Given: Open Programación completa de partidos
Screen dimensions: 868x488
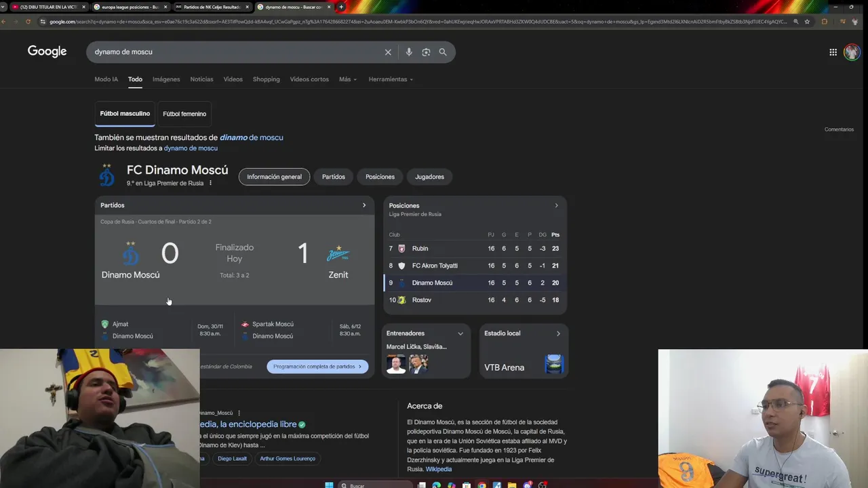Looking at the screenshot, I should 317,367.
